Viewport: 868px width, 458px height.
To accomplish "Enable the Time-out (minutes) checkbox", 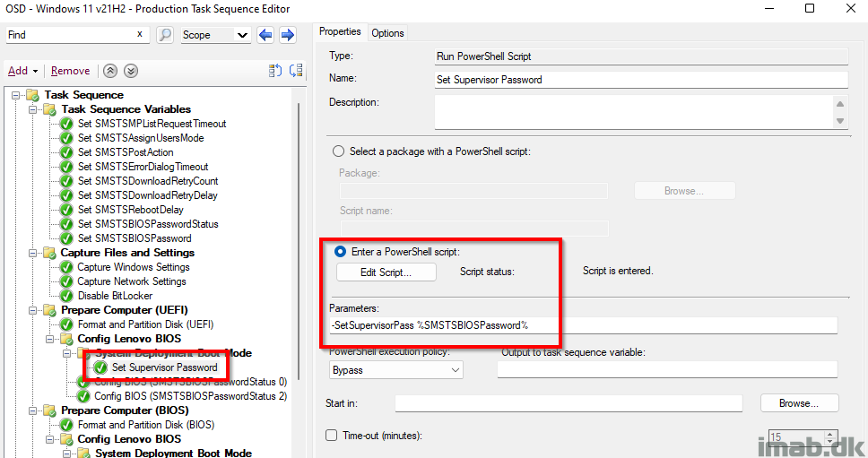I will coord(332,436).
